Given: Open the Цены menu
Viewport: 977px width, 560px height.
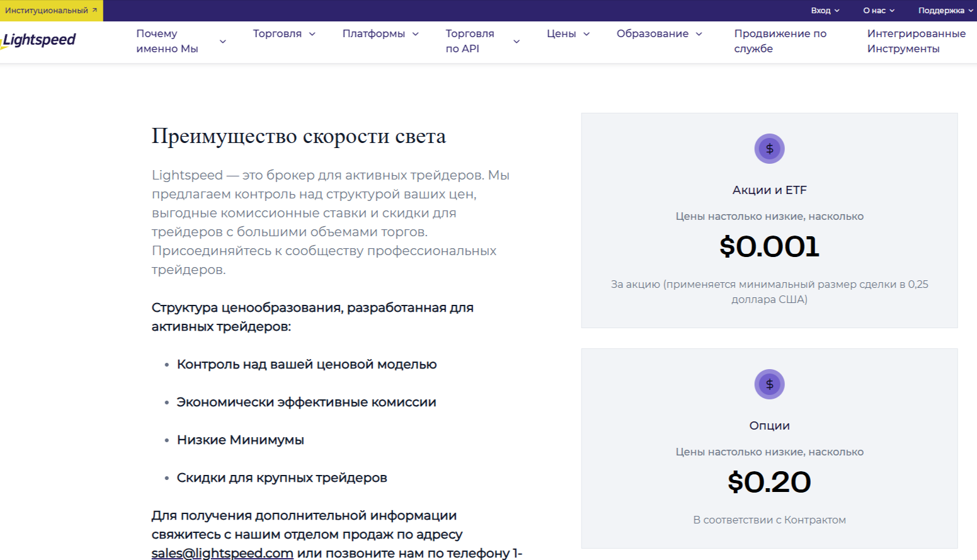Looking at the screenshot, I should [x=561, y=33].
